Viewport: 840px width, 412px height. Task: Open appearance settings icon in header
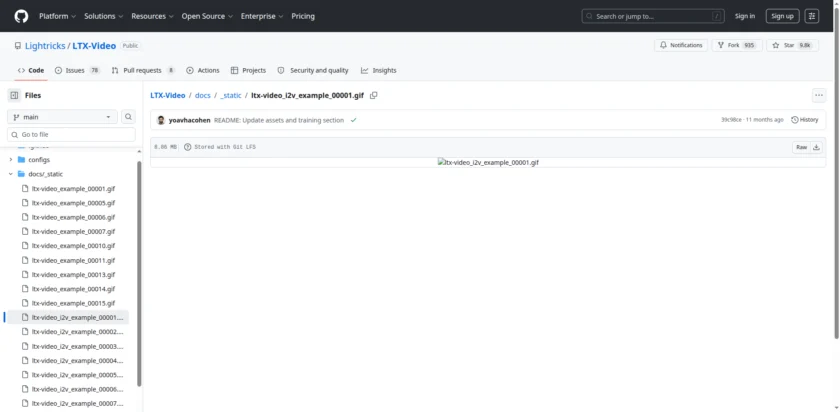(812, 16)
